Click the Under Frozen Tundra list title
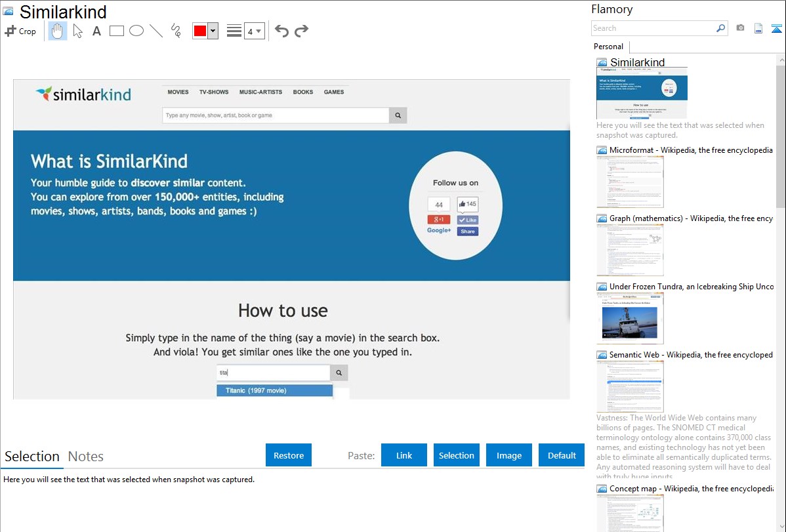The image size is (786, 532). click(x=692, y=286)
